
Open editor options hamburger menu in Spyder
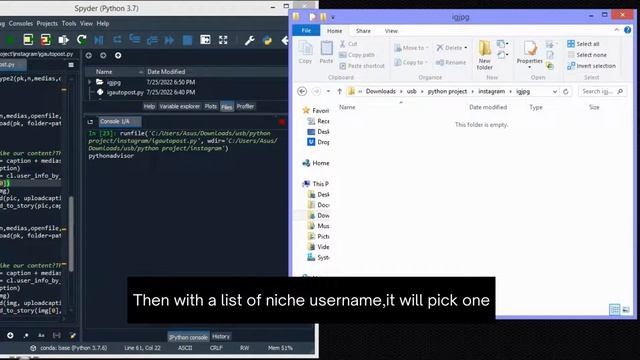pyautogui.click(x=71, y=64)
